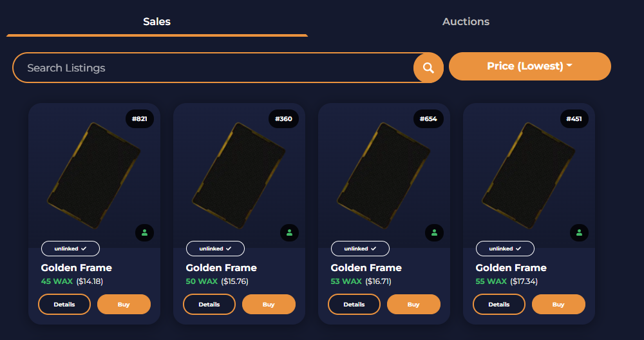Open the Golden Frame #360 card image
The image size is (644, 340).
pyautogui.click(x=239, y=175)
